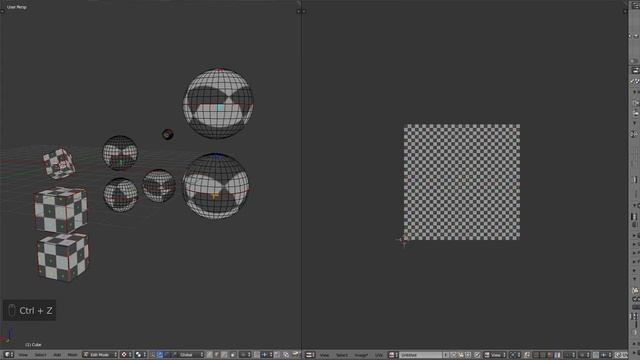Toggle the 3D manipulator widget
Viewport: 640px width, 360px height.
[x=153, y=355]
